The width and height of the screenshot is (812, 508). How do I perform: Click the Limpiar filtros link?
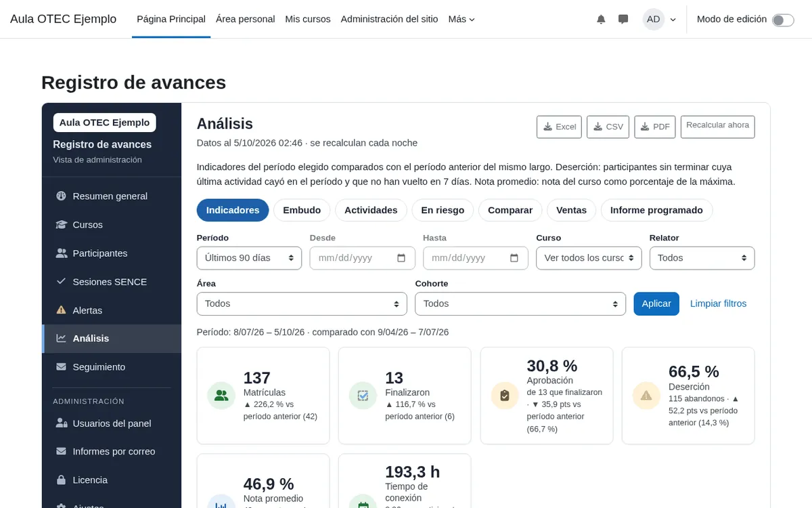coord(719,303)
